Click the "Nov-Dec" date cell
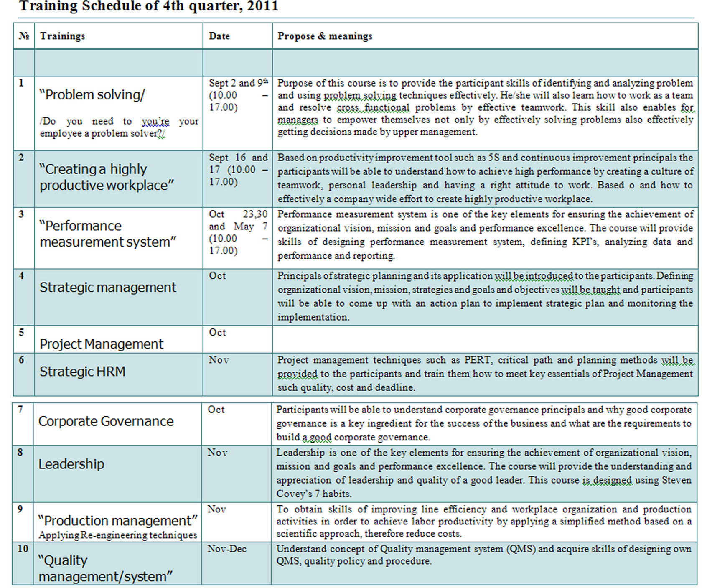Screen dimensions: 707x588 click(x=226, y=549)
